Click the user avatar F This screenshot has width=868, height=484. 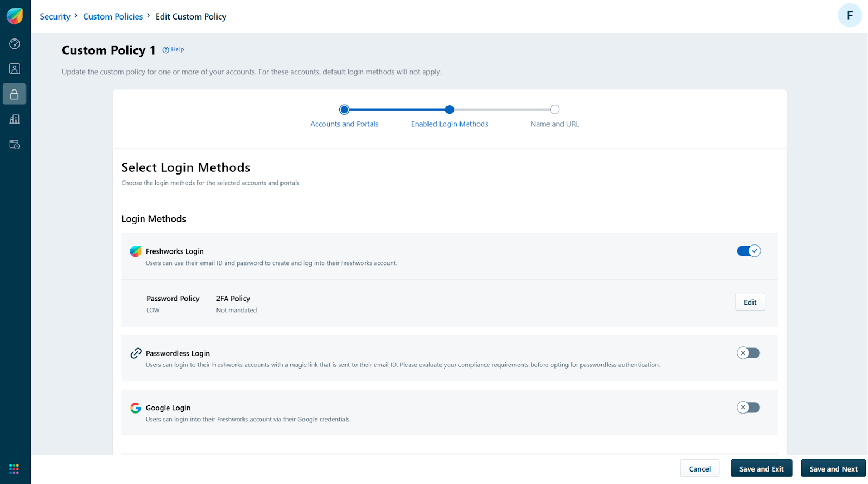850,15
